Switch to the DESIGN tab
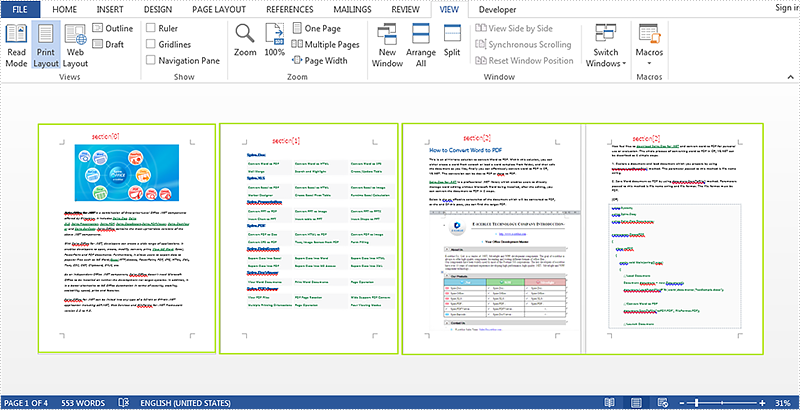The width and height of the screenshot is (800, 410). click(157, 9)
